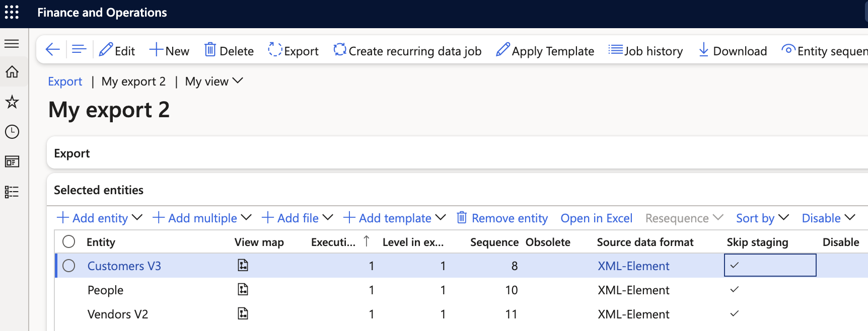
Task: Open the view map icon for Vendors V2
Action: [x=243, y=313]
